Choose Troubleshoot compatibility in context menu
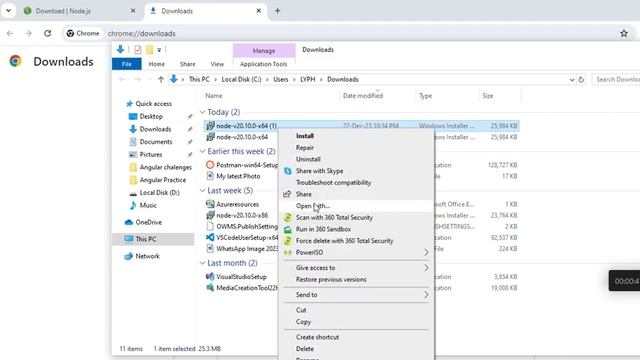The height and width of the screenshot is (360, 640). click(x=356, y=183)
